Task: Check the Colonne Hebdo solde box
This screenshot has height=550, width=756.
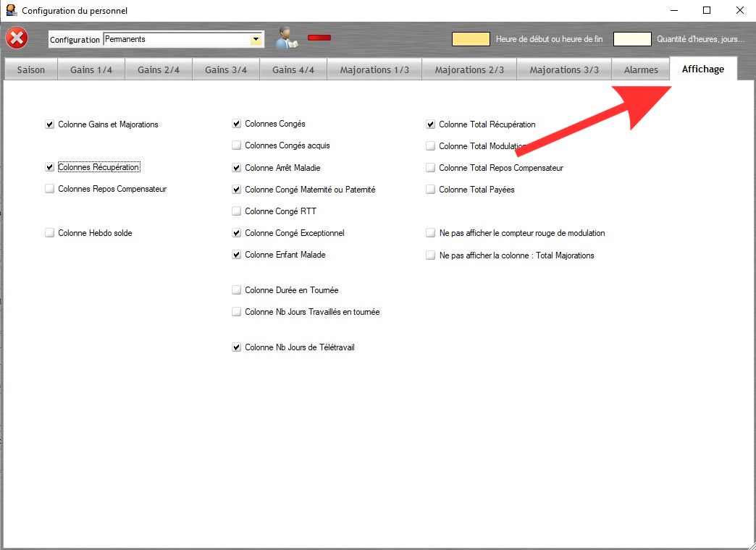Action: [50, 233]
